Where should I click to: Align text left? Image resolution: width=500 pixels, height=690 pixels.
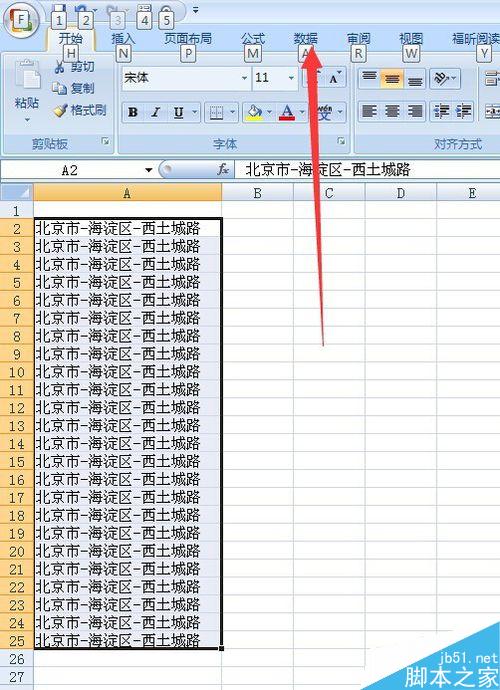tap(369, 111)
